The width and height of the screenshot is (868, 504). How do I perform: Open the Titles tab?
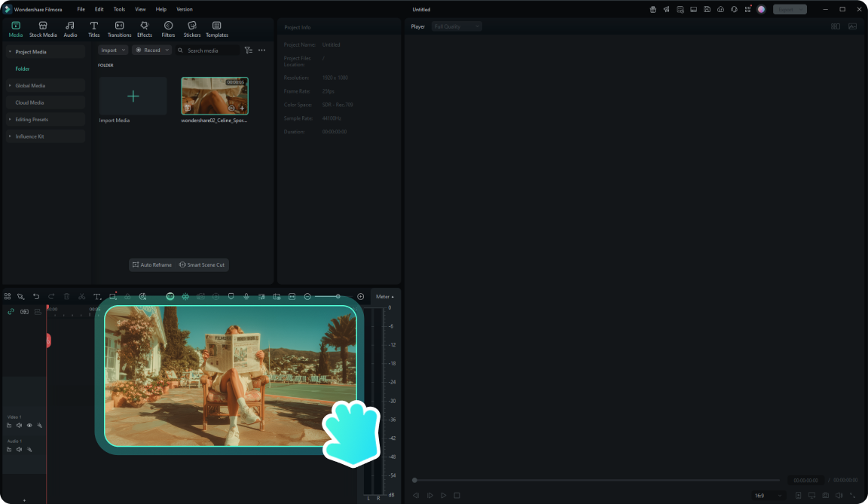(94, 29)
